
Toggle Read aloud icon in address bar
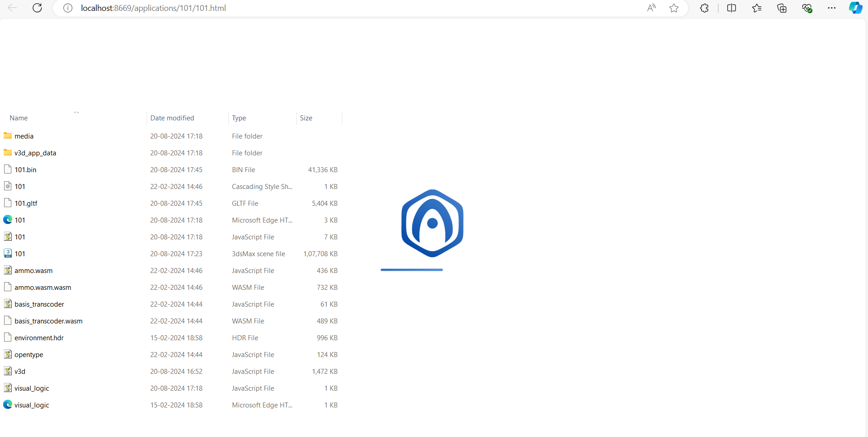pyautogui.click(x=651, y=8)
